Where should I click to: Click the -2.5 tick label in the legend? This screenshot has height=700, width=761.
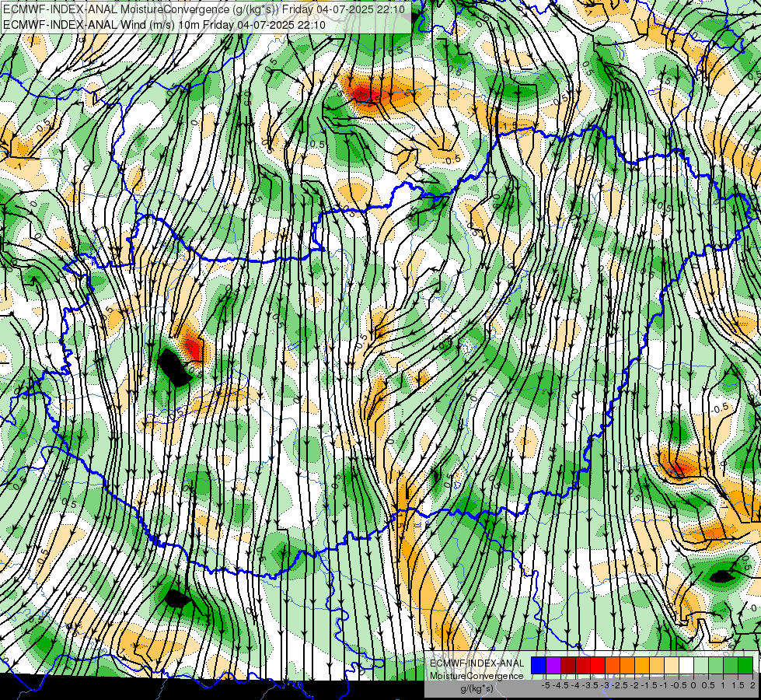pyautogui.click(x=620, y=685)
